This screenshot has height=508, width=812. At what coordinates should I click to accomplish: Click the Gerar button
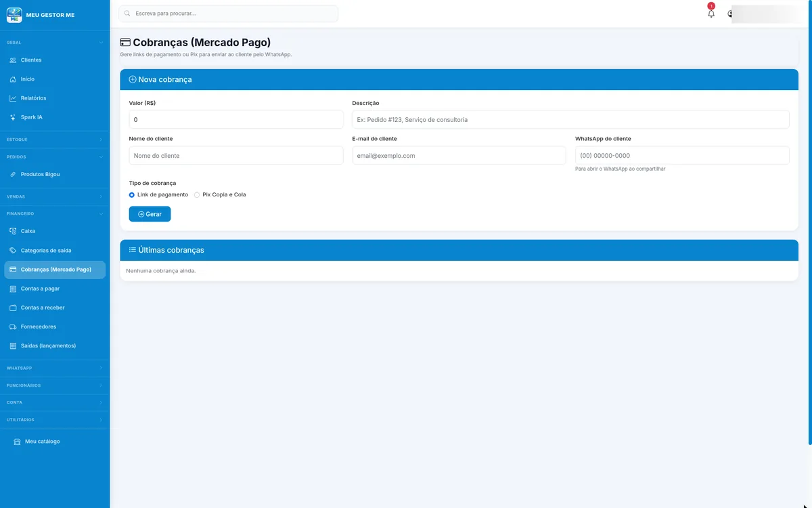(150, 214)
